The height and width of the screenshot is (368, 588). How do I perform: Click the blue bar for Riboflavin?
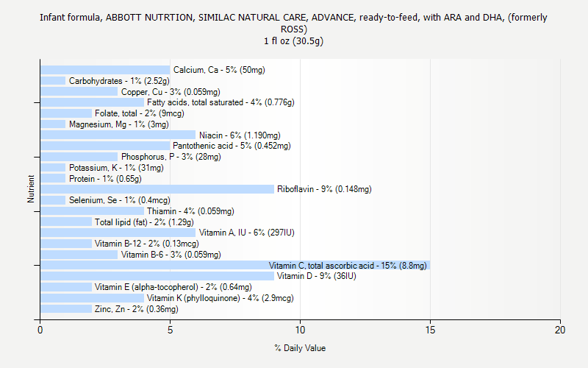tap(157, 189)
